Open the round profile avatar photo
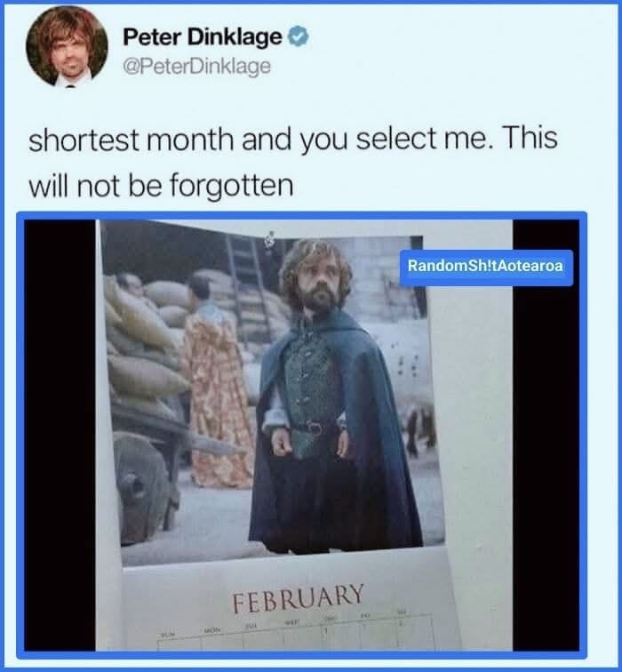The width and height of the screenshot is (622, 672). 67,46
